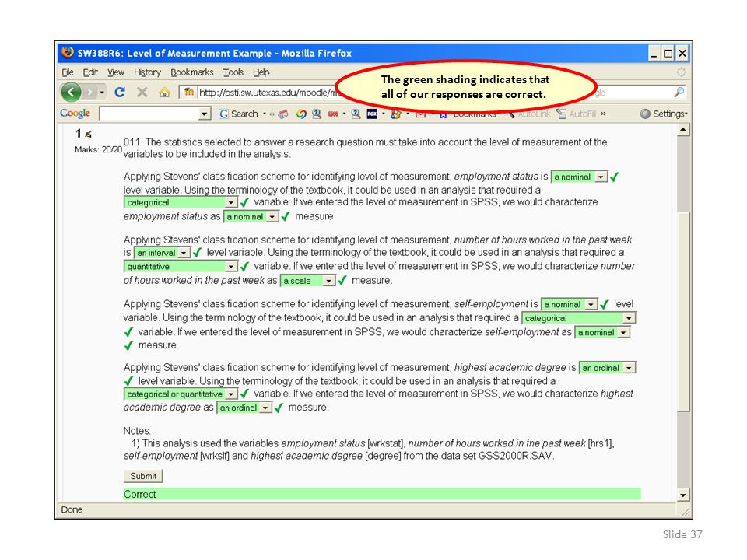Click the magnifier icon in the search box
747x560 pixels.
[x=679, y=92]
